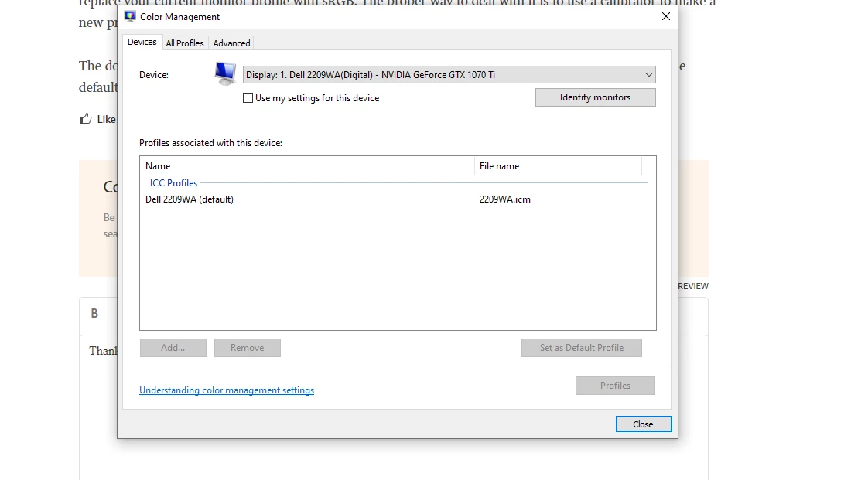Open the Device display dropdown
This screenshot has height=480, width=868.
(x=449, y=75)
